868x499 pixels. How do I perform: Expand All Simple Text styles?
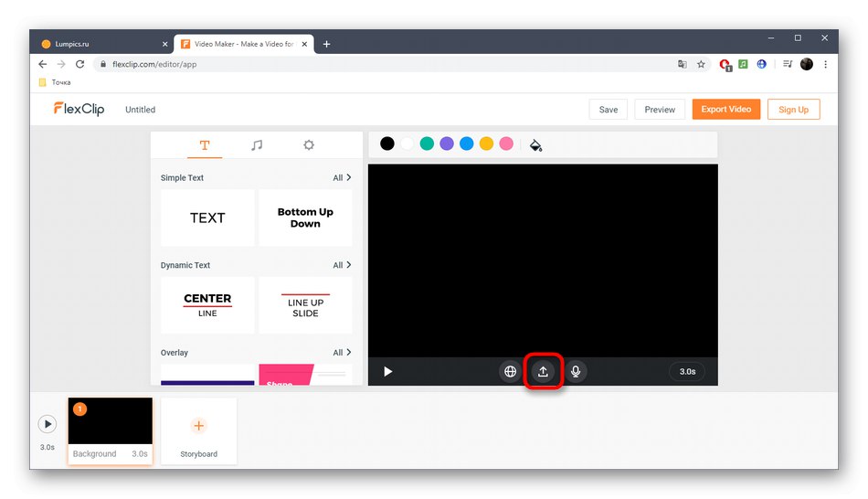pyautogui.click(x=342, y=178)
